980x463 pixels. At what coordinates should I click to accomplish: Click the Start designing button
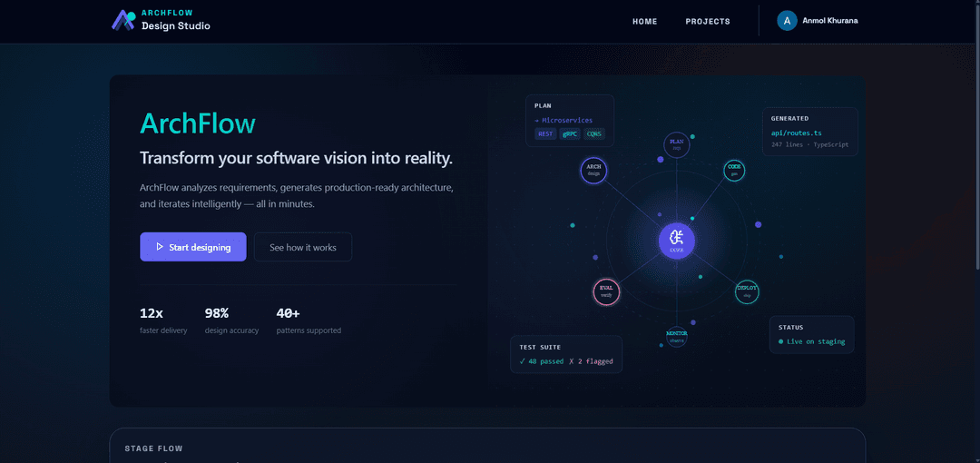click(x=193, y=247)
